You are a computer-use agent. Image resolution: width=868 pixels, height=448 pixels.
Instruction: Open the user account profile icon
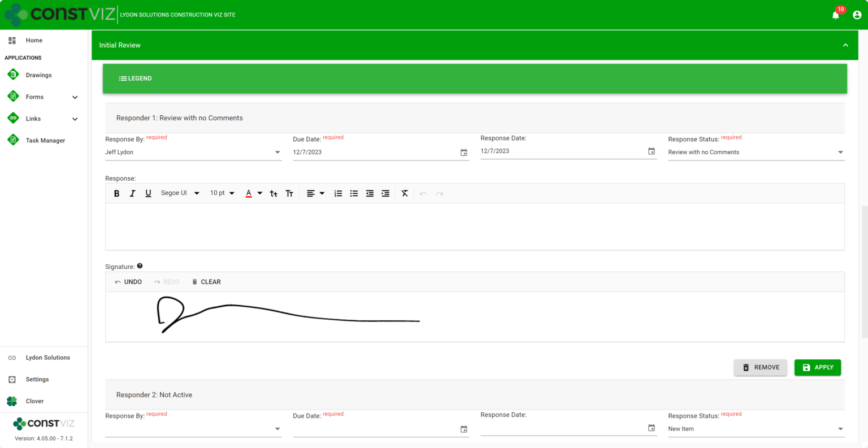coord(857,15)
